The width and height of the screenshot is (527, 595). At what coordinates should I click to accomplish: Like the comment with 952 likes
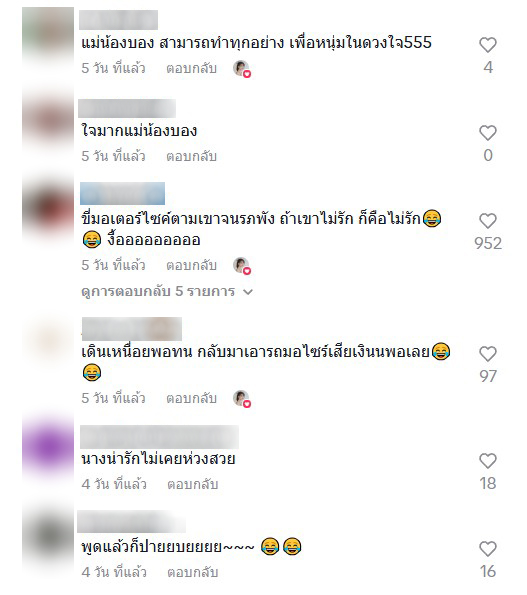point(488,221)
